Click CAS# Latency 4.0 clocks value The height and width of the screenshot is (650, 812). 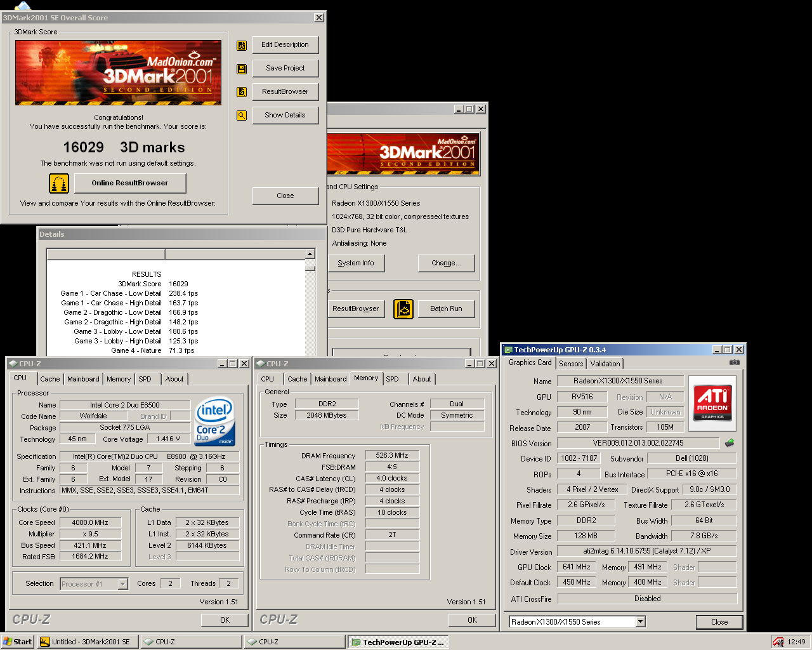coord(392,478)
